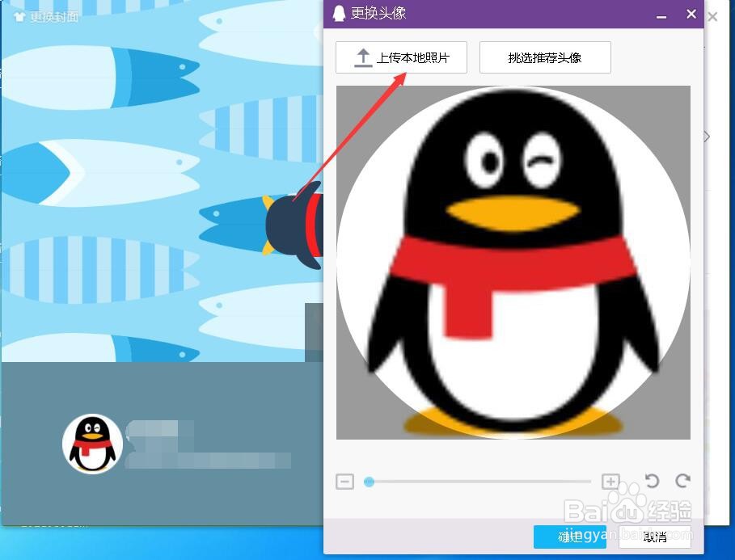Image resolution: width=735 pixels, height=560 pixels.
Task: Close the 更换头像 dialog with the X
Action: (691, 14)
